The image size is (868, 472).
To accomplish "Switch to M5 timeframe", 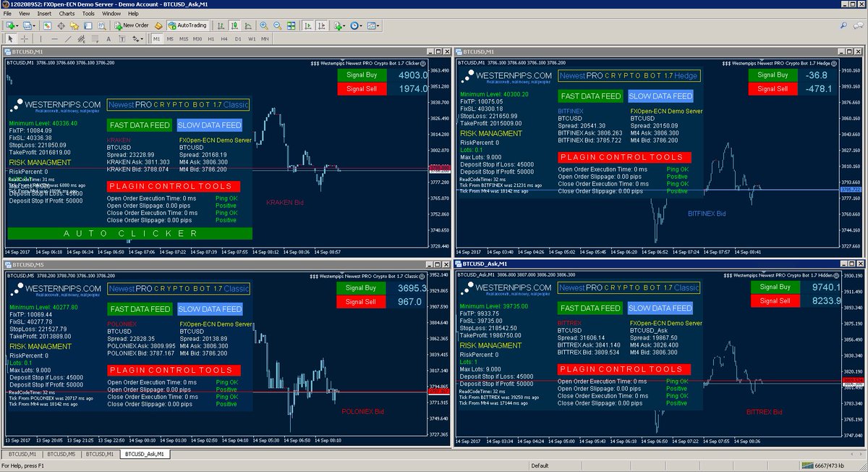I will click(170, 39).
